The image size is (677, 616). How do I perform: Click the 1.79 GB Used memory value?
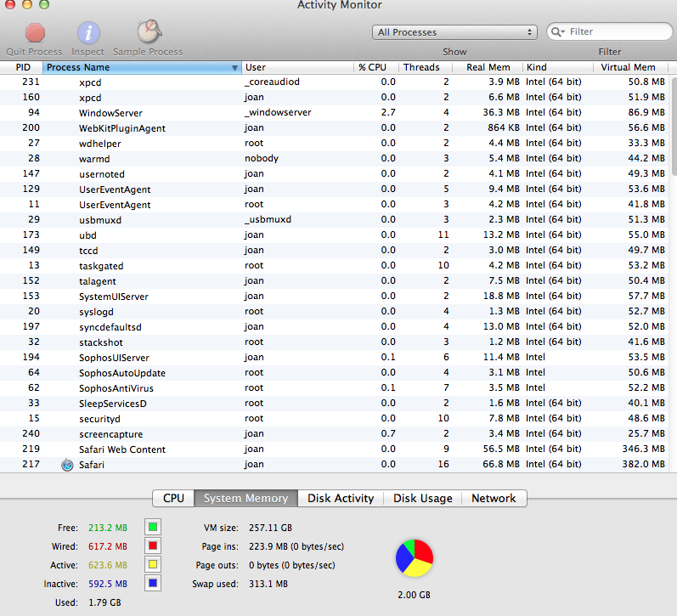(104, 602)
